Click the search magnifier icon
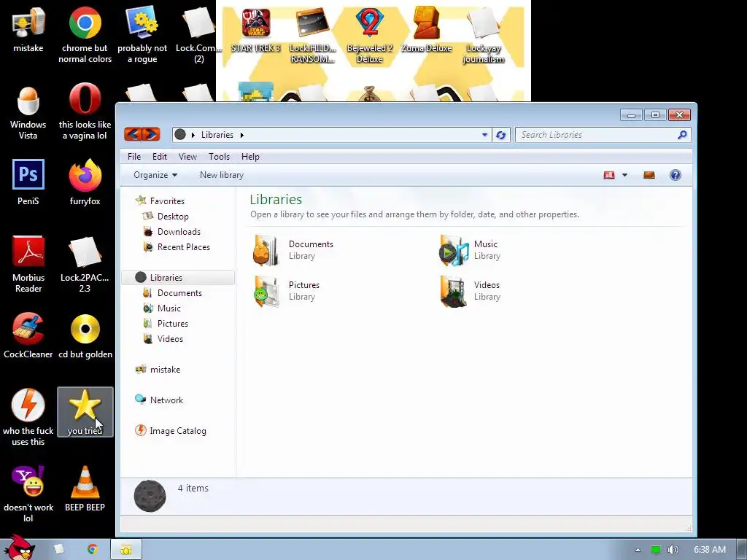 682,135
